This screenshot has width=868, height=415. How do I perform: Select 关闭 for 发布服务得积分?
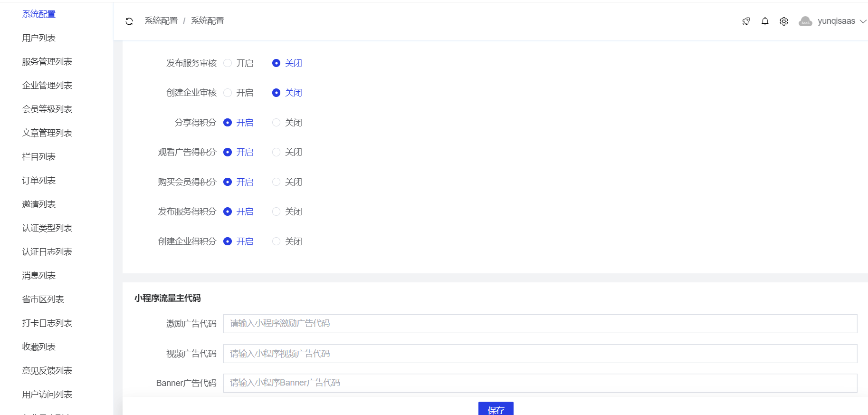point(276,212)
